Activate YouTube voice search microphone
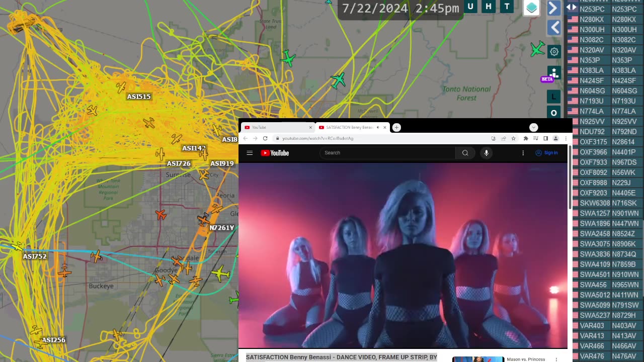This screenshot has width=644, height=362. pyautogui.click(x=486, y=153)
